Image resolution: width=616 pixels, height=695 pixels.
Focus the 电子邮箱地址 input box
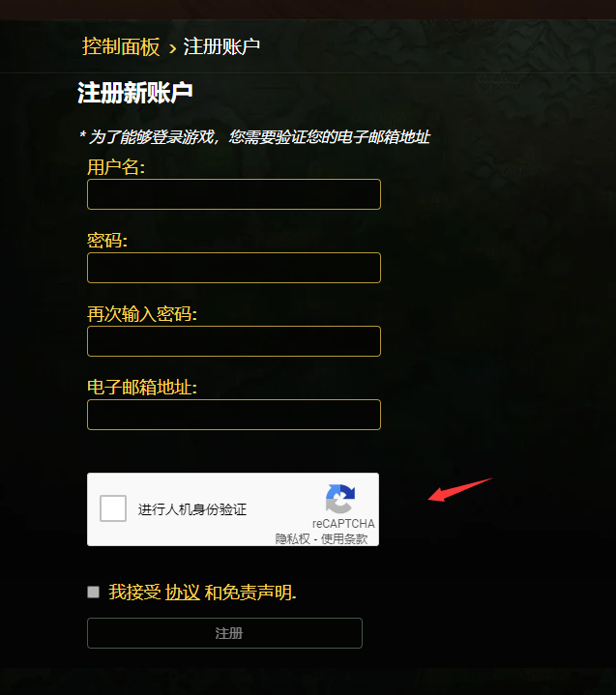[x=234, y=415]
